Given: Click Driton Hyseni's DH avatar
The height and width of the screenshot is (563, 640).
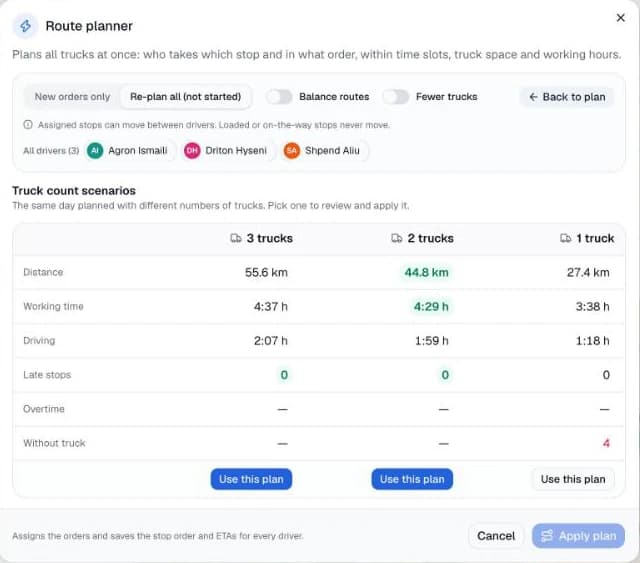Looking at the screenshot, I should (192, 151).
